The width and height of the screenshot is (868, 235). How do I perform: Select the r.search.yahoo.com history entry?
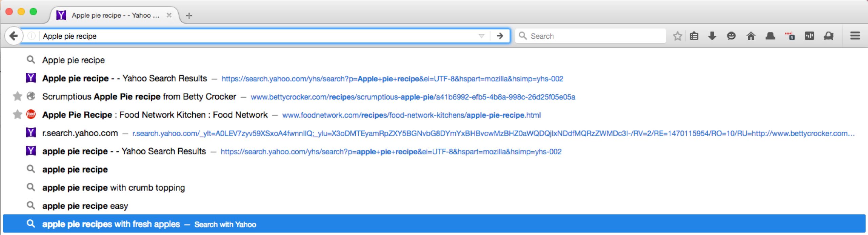pos(434,133)
